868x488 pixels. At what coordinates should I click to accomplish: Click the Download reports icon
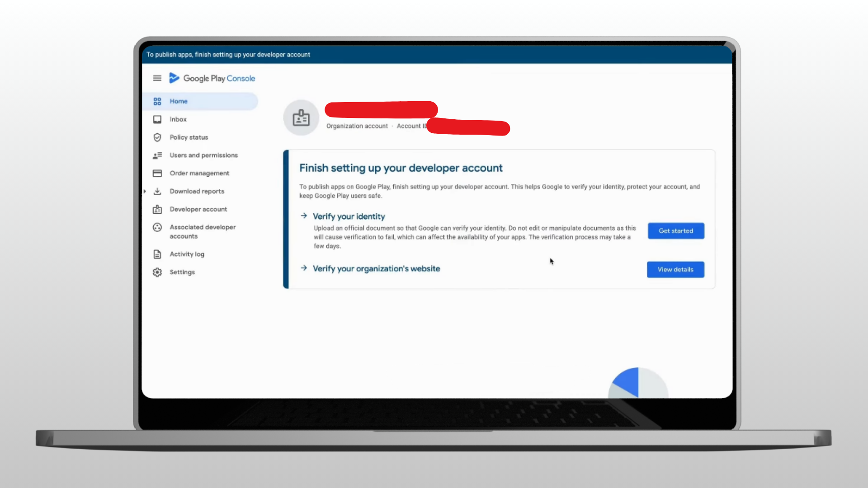click(x=157, y=191)
